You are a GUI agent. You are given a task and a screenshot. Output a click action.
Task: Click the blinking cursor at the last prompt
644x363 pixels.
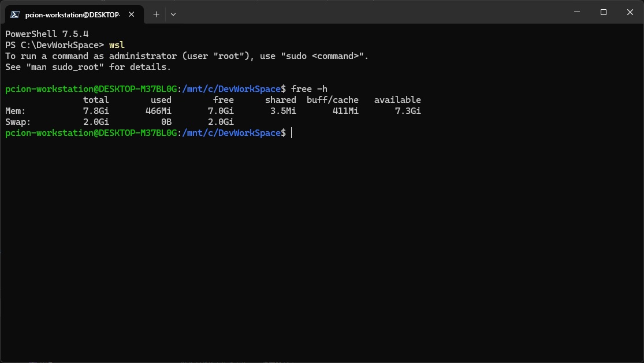pyautogui.click(x=292, y=134)
